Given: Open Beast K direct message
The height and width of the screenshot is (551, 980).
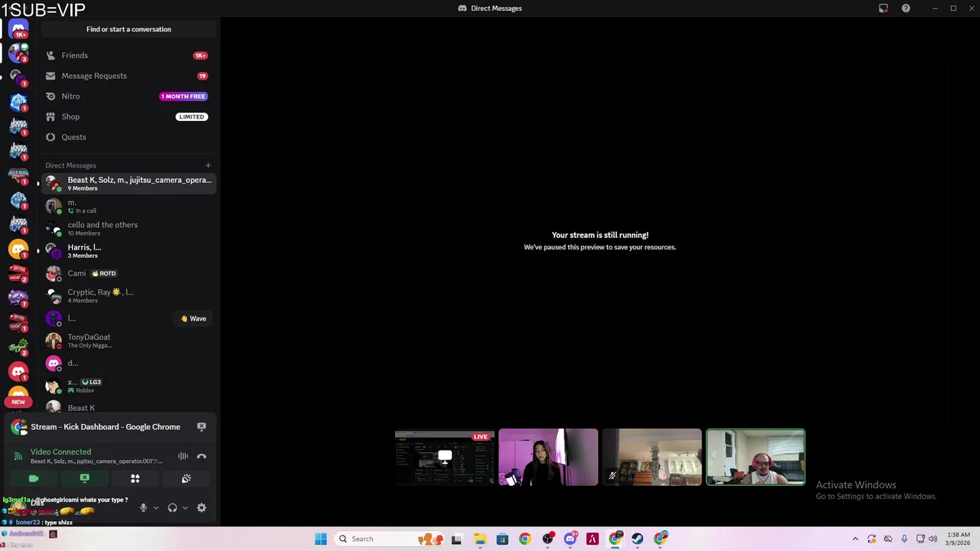Looking at the screenshot, I should [x=128, y=408].
